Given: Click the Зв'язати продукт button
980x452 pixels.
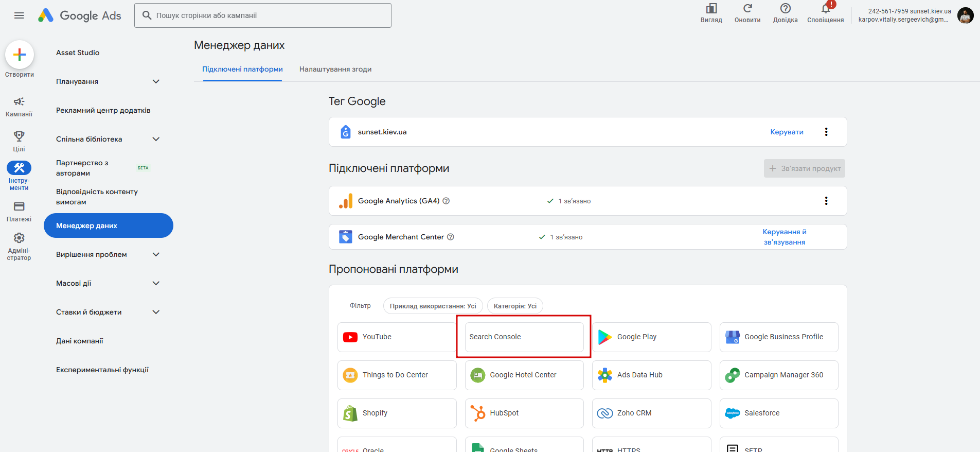Looking at the screenshot, I should coord(805,168).
